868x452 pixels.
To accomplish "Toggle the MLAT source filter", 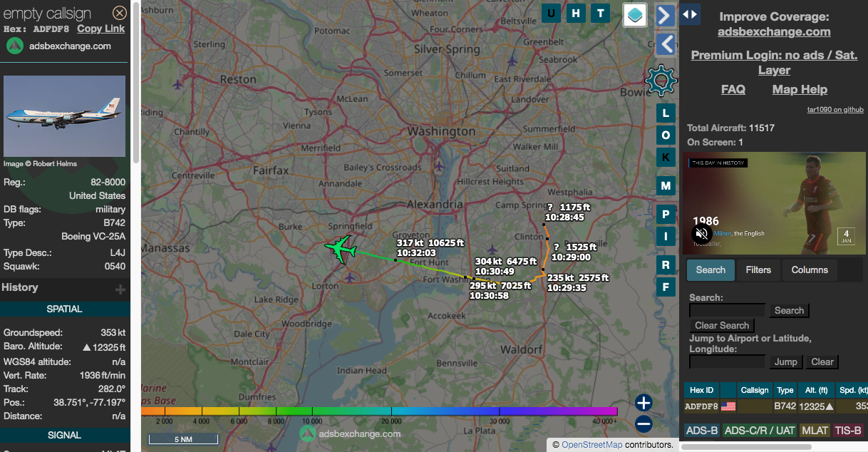I will pos(815,431).
